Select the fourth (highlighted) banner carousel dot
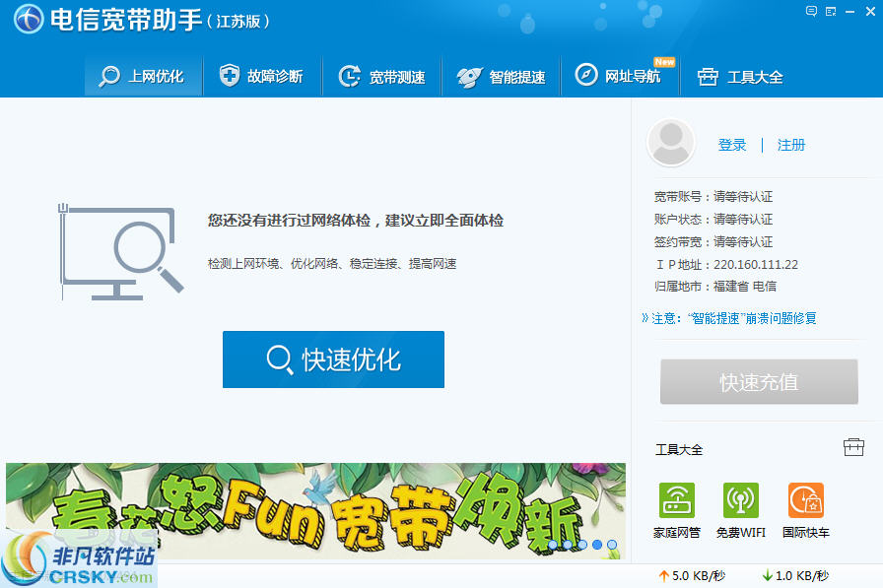Viewport: 883px width, 588px height. tap(597, 545)
